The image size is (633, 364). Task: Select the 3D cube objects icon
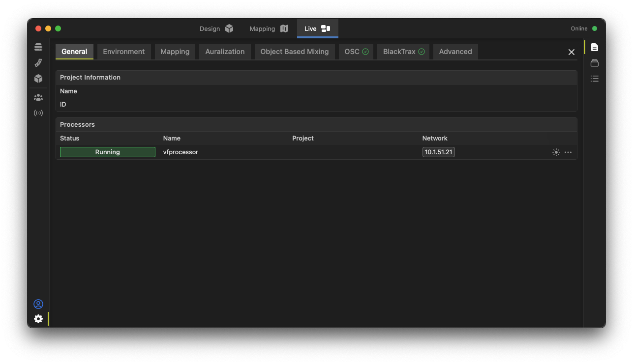pos(38,79)
